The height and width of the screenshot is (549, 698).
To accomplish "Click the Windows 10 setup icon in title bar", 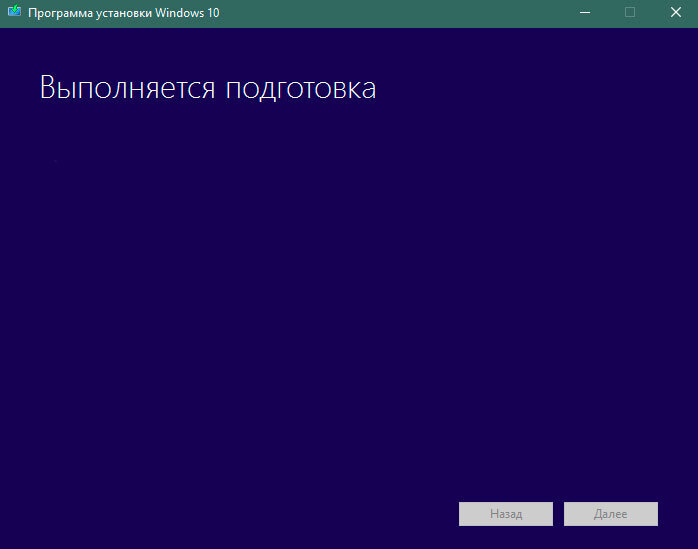I will point(14,11).
